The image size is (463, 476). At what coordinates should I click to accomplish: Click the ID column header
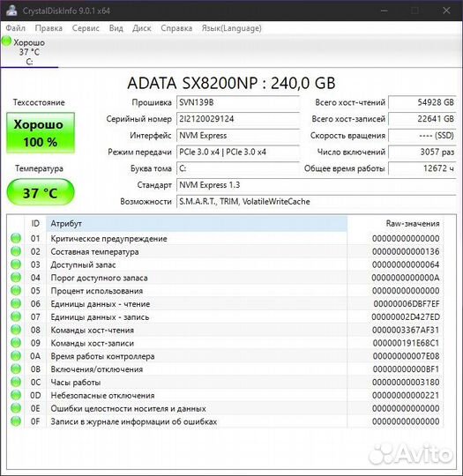coord(35,224)
